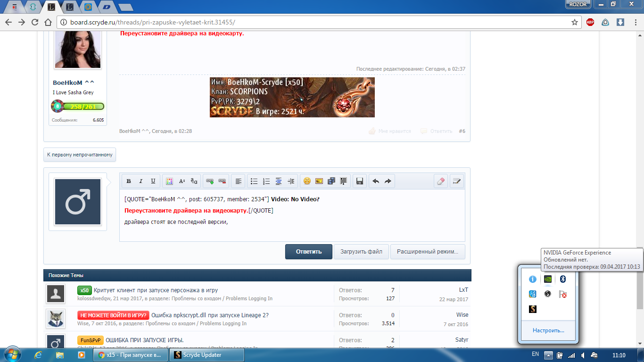Viewport: 644px width, 362px height.
Task: Bookmark page with the address bar star
Action: [x=575, y=22]
